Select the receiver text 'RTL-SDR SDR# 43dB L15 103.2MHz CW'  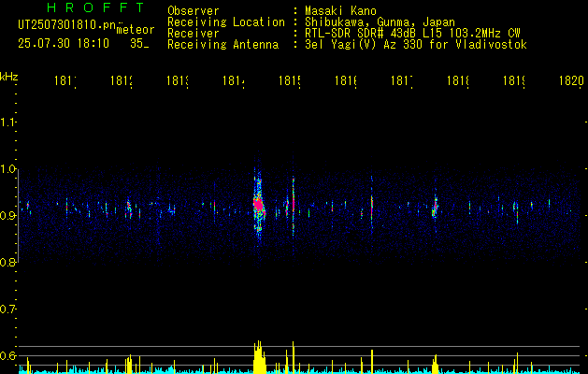tap(412, 33)
